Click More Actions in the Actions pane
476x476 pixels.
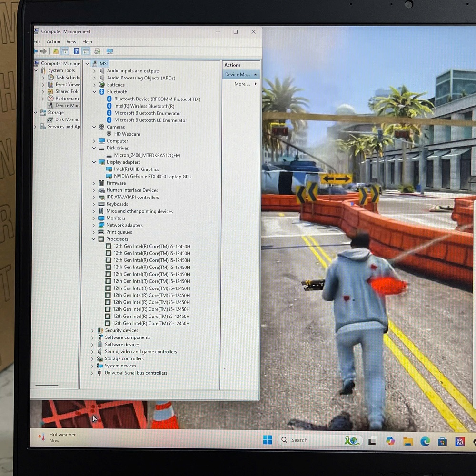(243, 84)
